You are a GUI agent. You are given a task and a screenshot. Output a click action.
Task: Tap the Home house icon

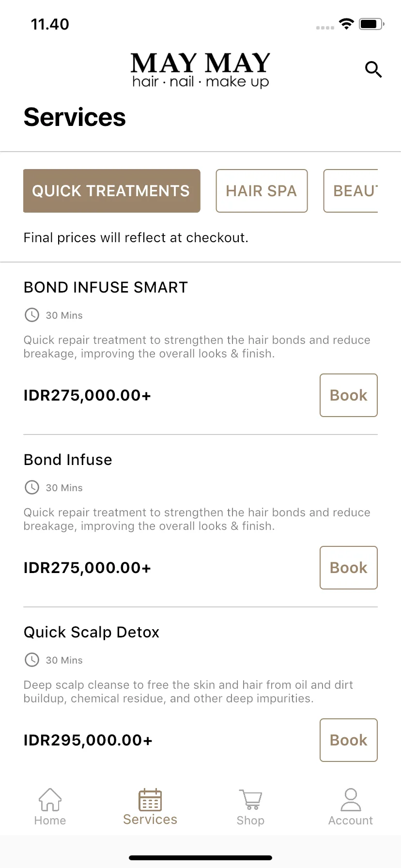(x=50, y=800)
